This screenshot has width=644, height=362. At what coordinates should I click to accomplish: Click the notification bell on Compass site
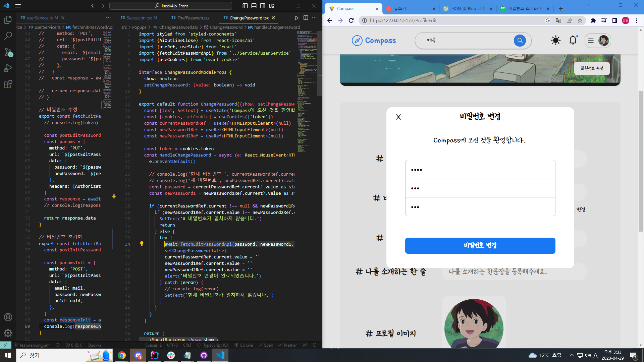tap(573, 41)
